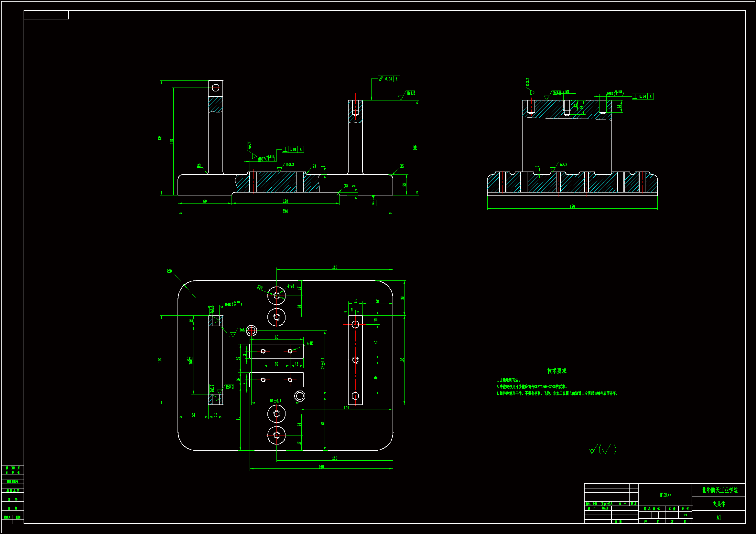Click the 北华航天工业学院 school name cell
Viewport: 756px width, 534px height.
(719, 490)
